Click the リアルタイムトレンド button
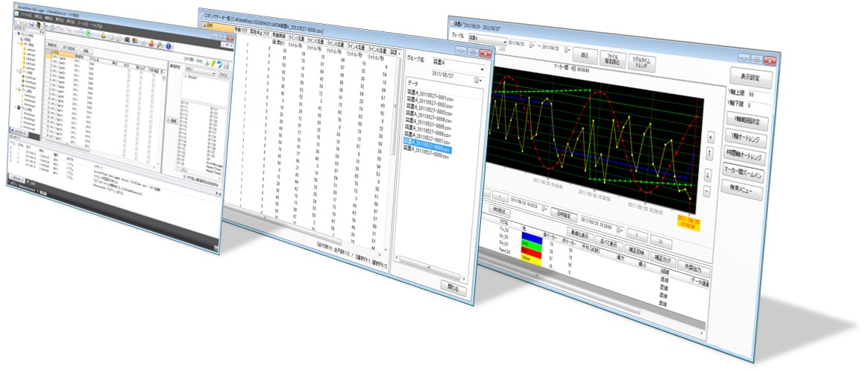Screen dimensions: 868x373 click(x=640, y=61)
